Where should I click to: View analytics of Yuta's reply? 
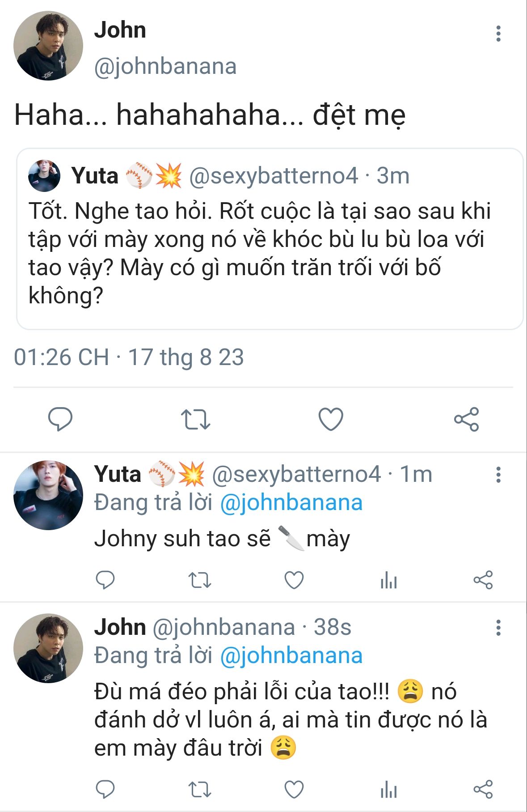click(x=388, y=581)
